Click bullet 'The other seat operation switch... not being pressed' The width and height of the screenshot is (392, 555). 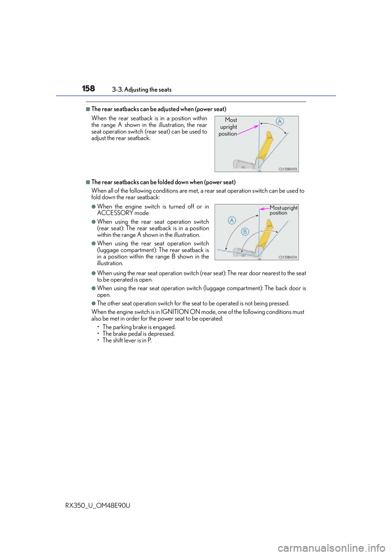click(193, 304)
